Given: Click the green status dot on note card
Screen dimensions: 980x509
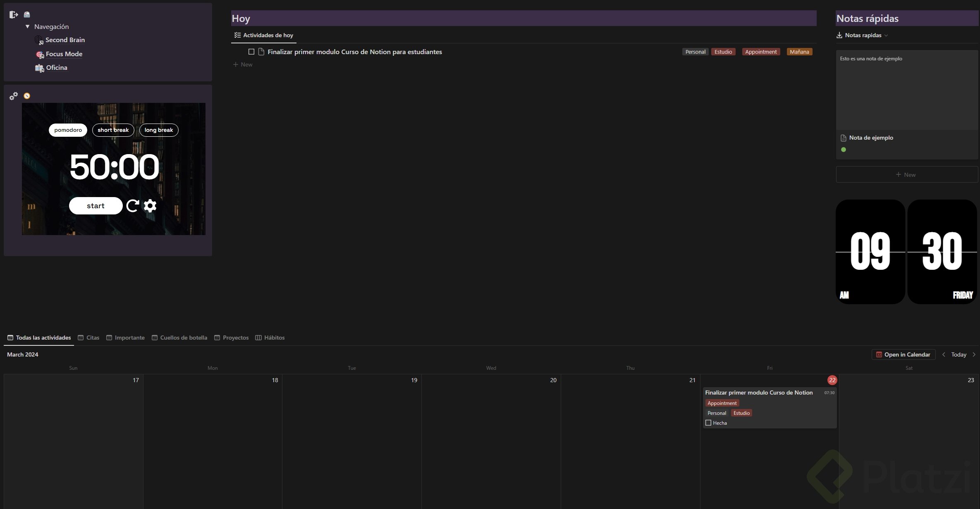Looking at the screenshot, I should pos(844,150).
